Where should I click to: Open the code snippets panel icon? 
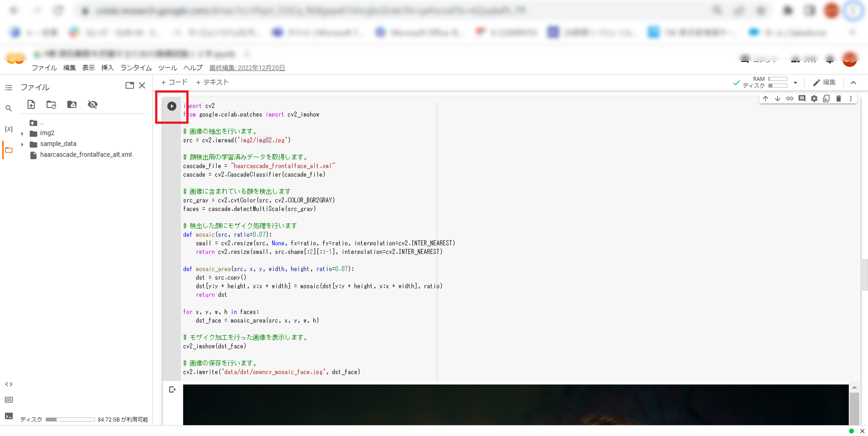click(9, 384)
